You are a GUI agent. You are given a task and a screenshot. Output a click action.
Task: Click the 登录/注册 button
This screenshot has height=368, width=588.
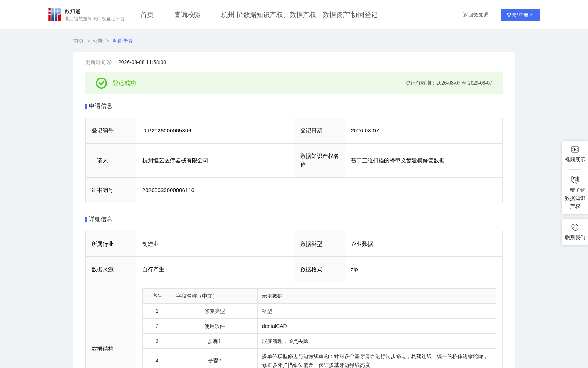(520, 15)
